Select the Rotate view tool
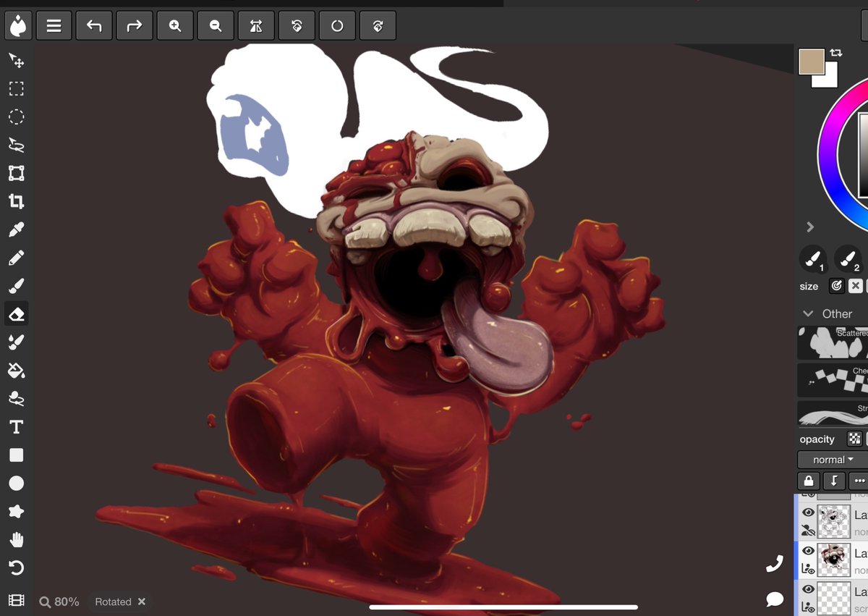 [x=16, y=568]
